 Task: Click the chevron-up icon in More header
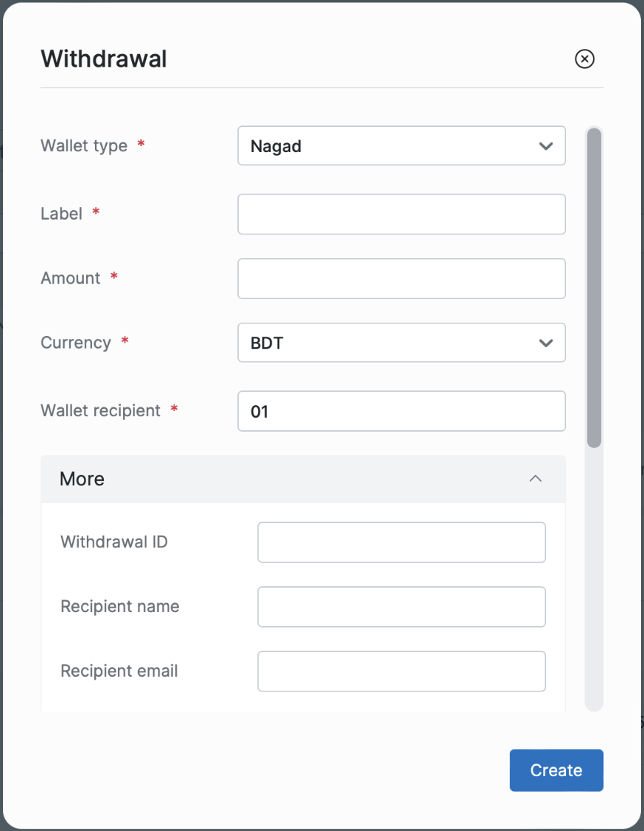click(x=535, y=479)
